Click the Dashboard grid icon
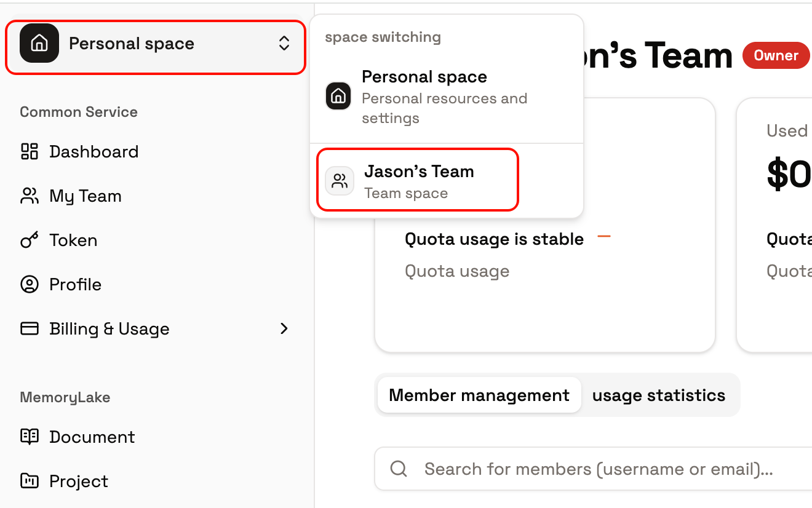Screen dimensions: 812x508 tap(30, 151)
